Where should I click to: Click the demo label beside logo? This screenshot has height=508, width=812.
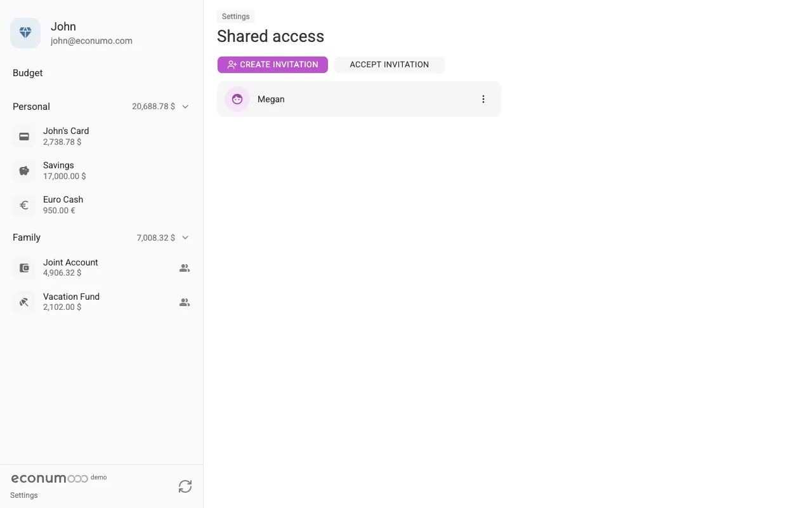coord(98,477)
